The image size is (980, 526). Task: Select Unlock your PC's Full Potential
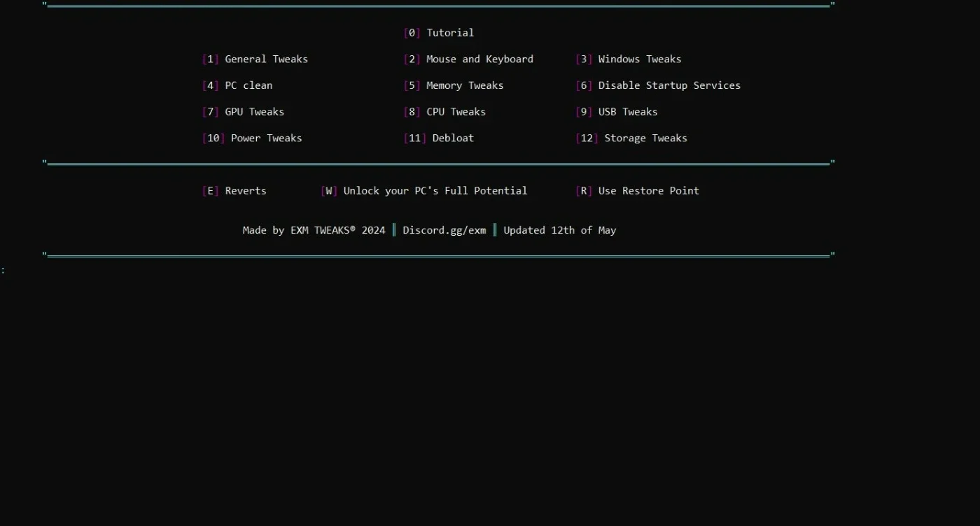424,191
